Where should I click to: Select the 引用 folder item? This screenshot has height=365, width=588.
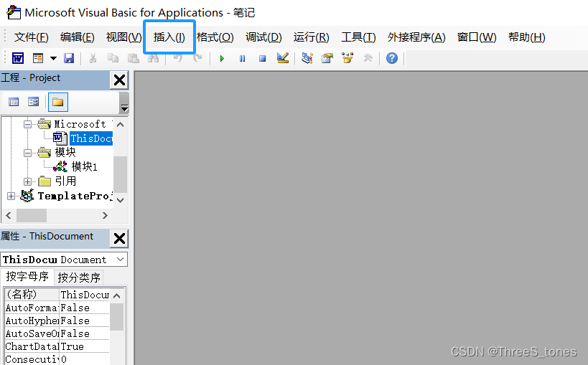65,181
